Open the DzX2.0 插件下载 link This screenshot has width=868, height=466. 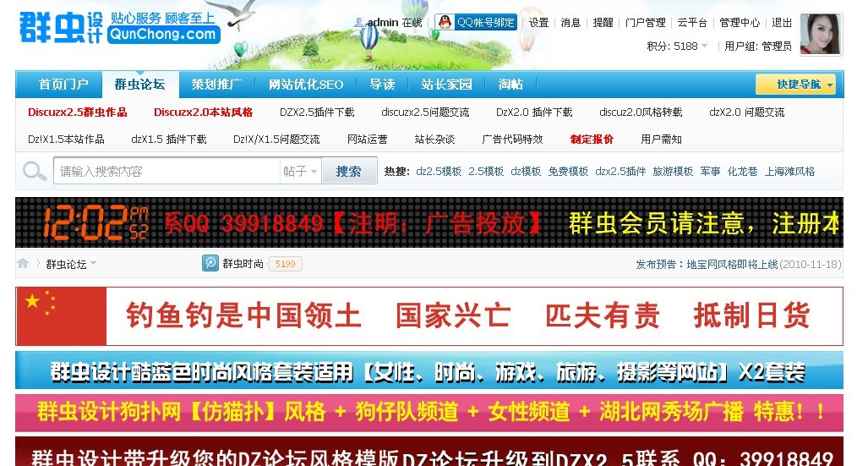coord(534,112)
